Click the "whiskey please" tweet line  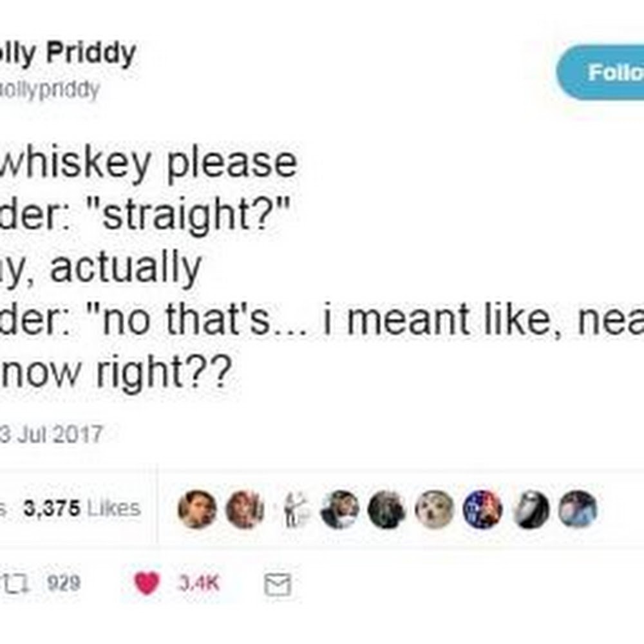tap(148, 162)
